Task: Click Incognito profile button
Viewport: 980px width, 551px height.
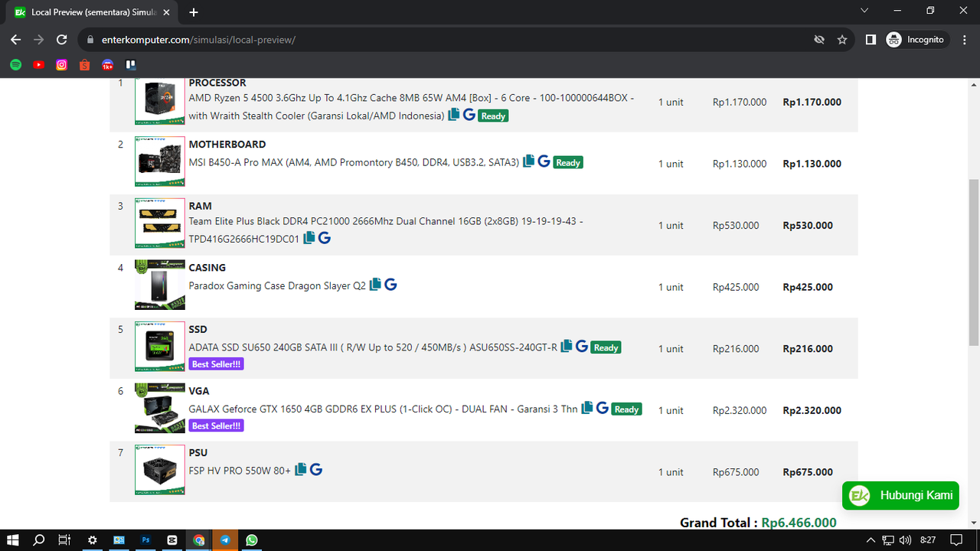Action: (x=916, y=40)
